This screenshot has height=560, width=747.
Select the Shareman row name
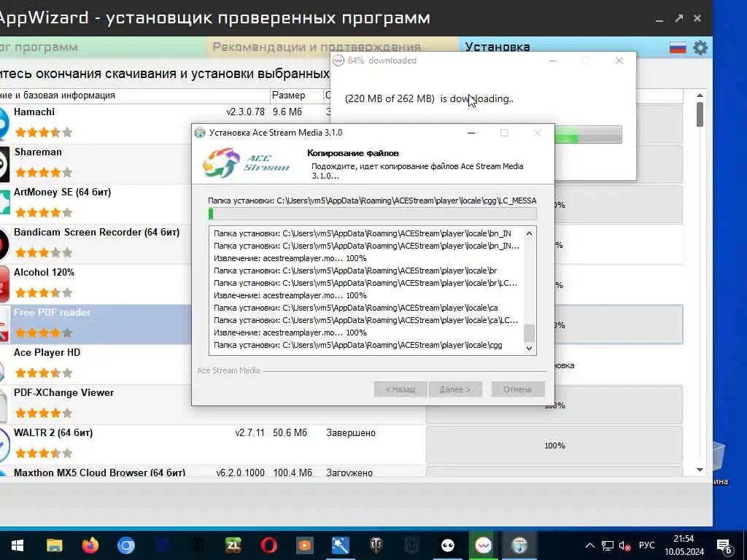(38, 152)
